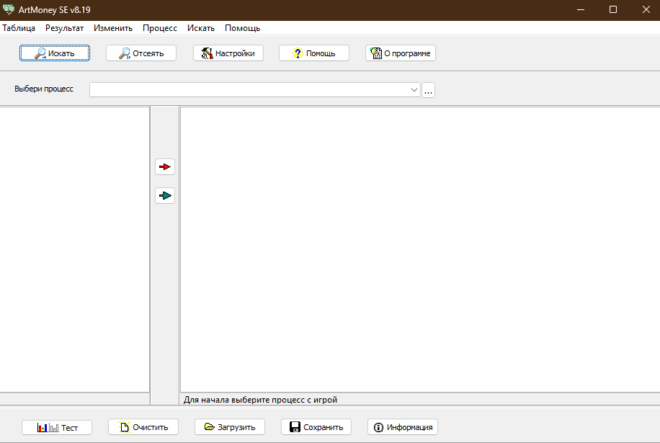
Task: Open the Помощь menu in menu bar
Action: (242, 28)
